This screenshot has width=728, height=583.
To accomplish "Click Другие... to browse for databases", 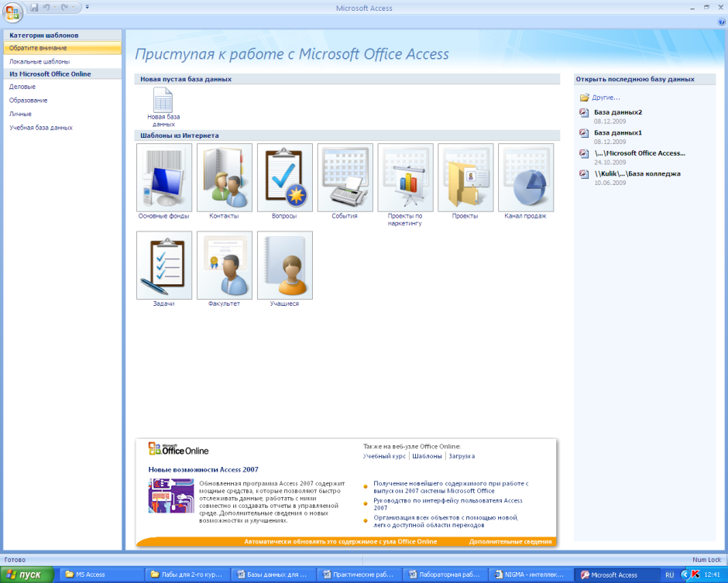I will [606, 98].
